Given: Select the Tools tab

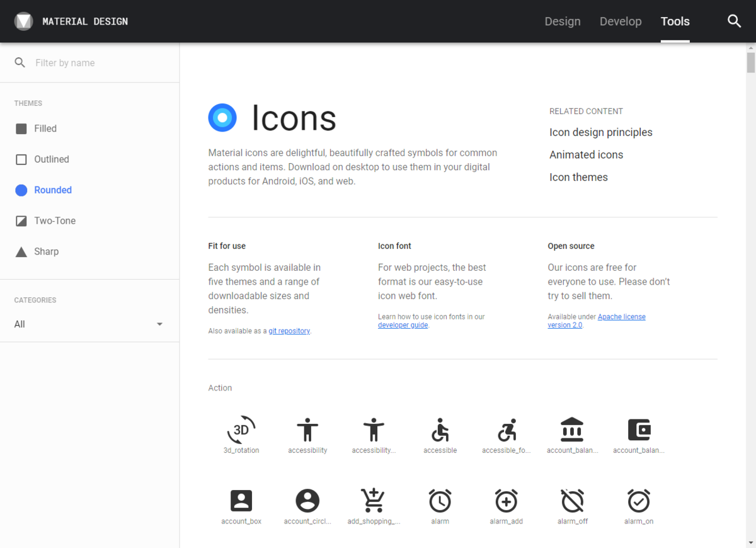Looking at the screenshot, I should click(x=675, y=21).
